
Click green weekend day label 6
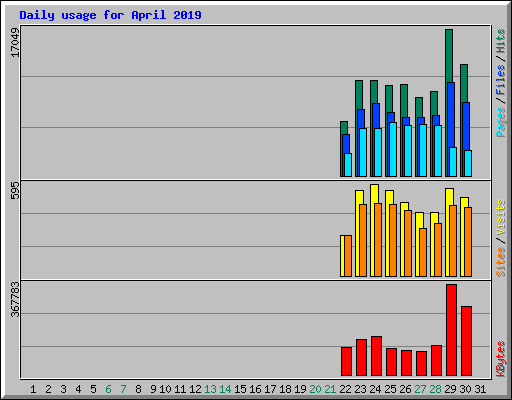click(x=108, y=389)
